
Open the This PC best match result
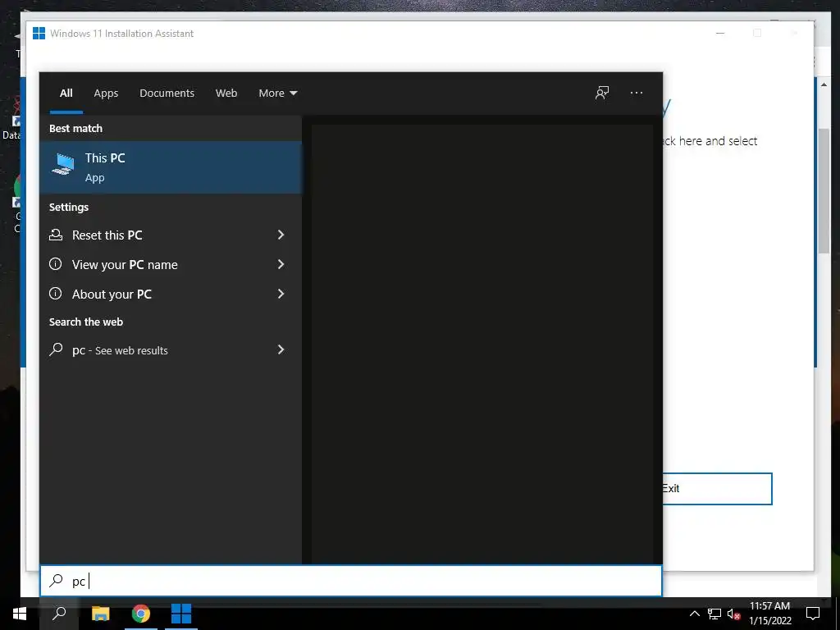coord(171,167)
